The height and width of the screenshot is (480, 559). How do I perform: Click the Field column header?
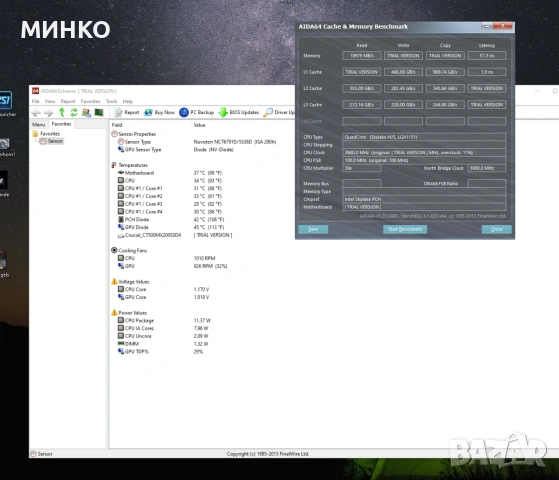pos(117,125)
